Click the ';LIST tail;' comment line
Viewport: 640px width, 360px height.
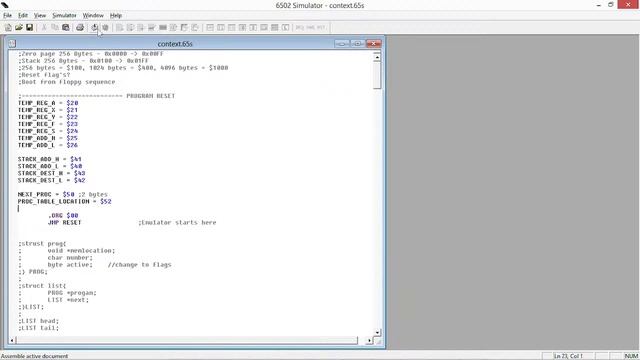click(x=38, y=328)
